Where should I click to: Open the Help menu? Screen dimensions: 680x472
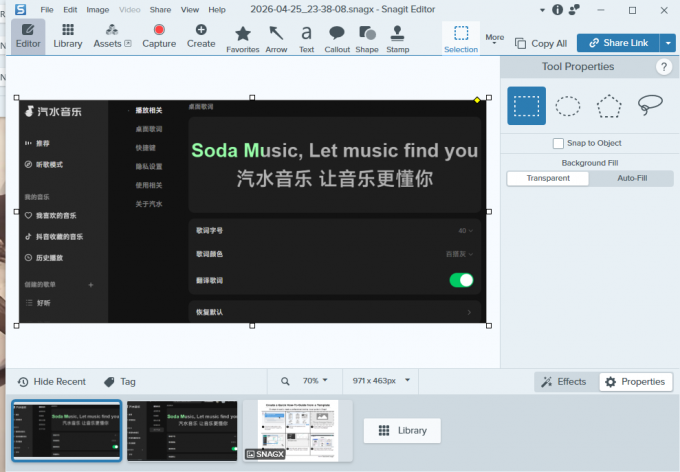click(217, 10)
